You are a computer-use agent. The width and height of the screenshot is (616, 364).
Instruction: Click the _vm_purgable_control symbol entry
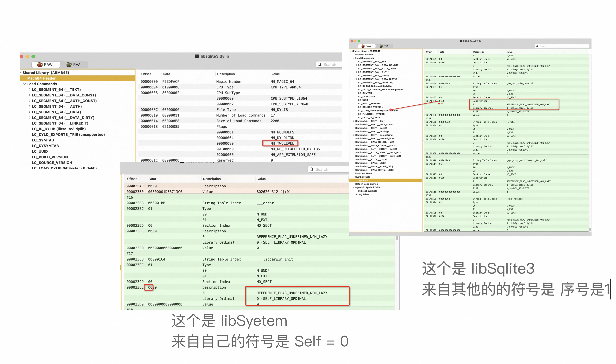[520, 84]
